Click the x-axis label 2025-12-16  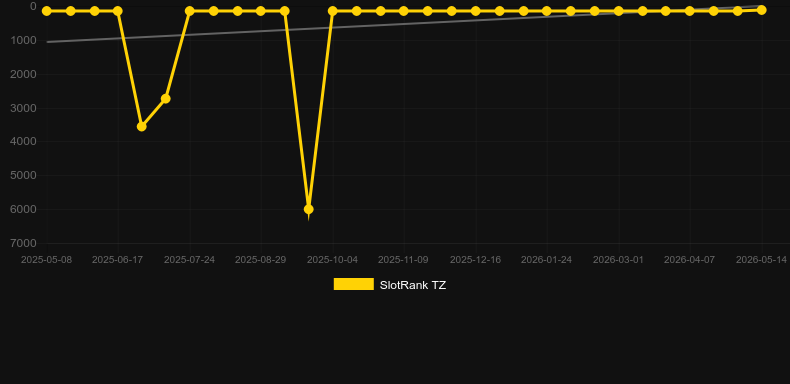point(475,260)
